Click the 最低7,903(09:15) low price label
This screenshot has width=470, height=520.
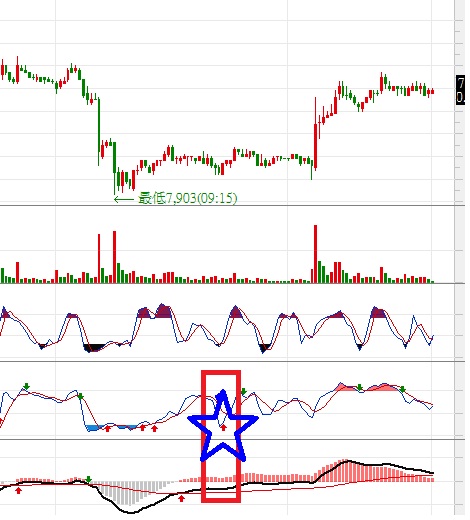(x=188, y=198)
